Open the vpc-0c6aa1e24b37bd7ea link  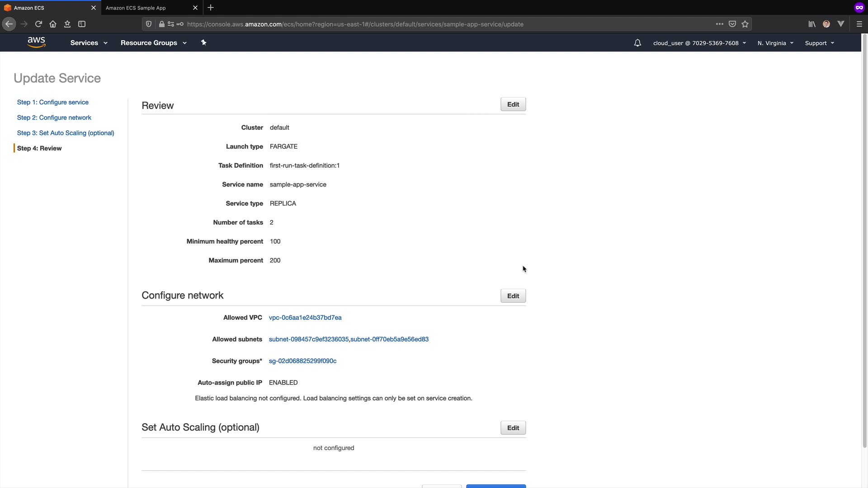[x=305, y=318]
